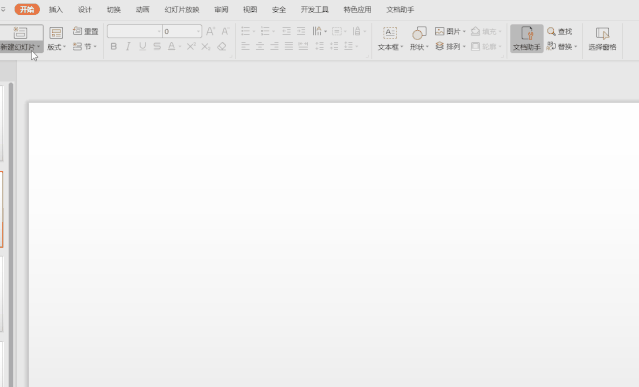Open the View (视图) tab
Image resolution: width=639 pixels, height=387 pixels.
250,10
